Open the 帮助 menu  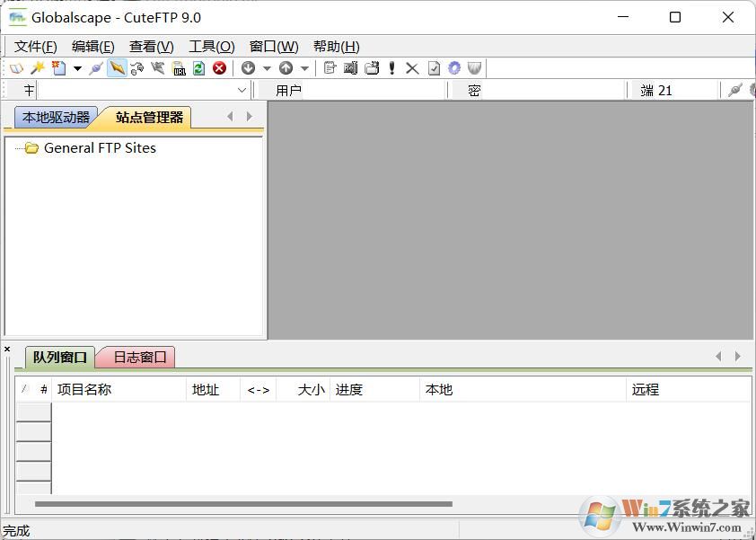(x=337, y=46)
